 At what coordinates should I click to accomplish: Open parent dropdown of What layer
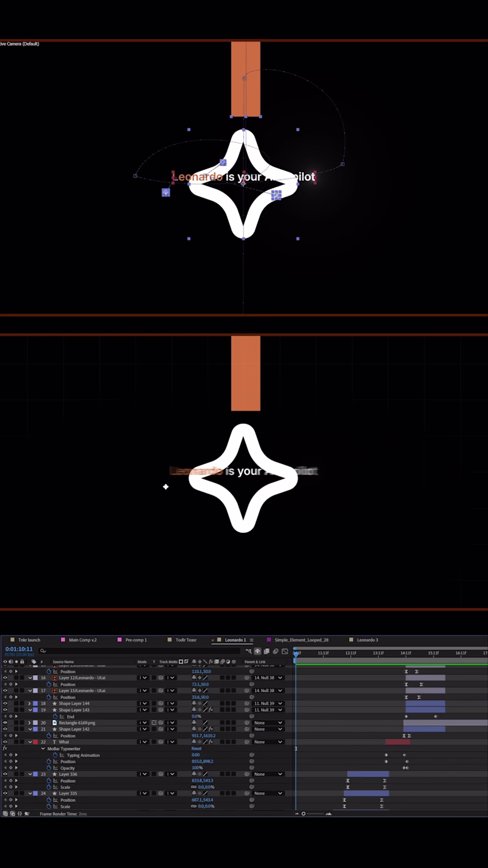[268, 742]
